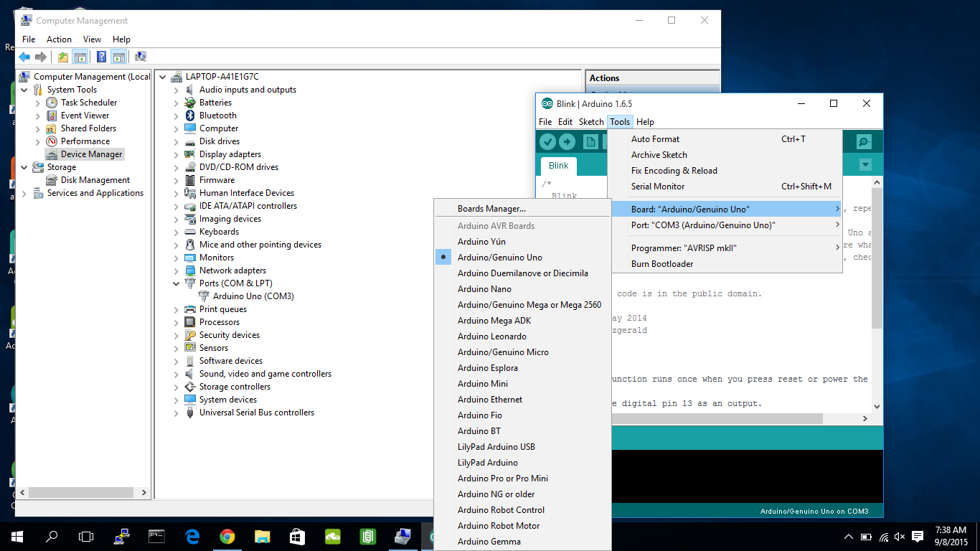980x551 pixels.
Task: Select Arduino Uno (COM3) device
Action: click(253, 296)
